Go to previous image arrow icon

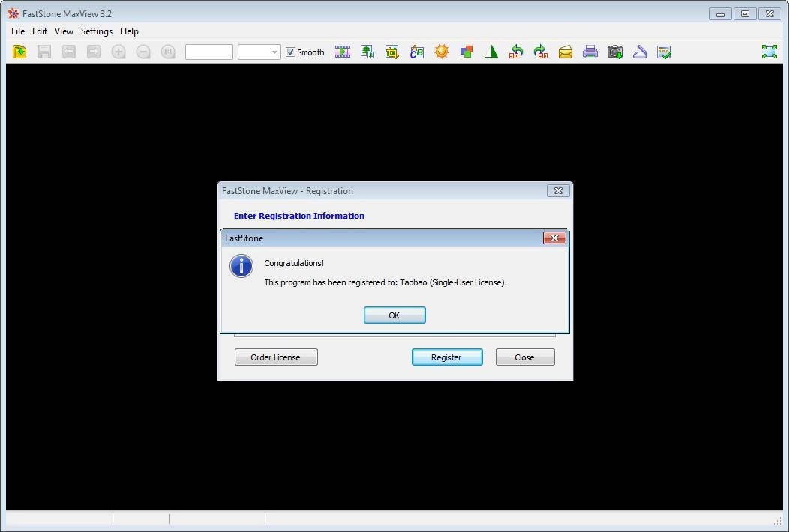tap(69, 52)
